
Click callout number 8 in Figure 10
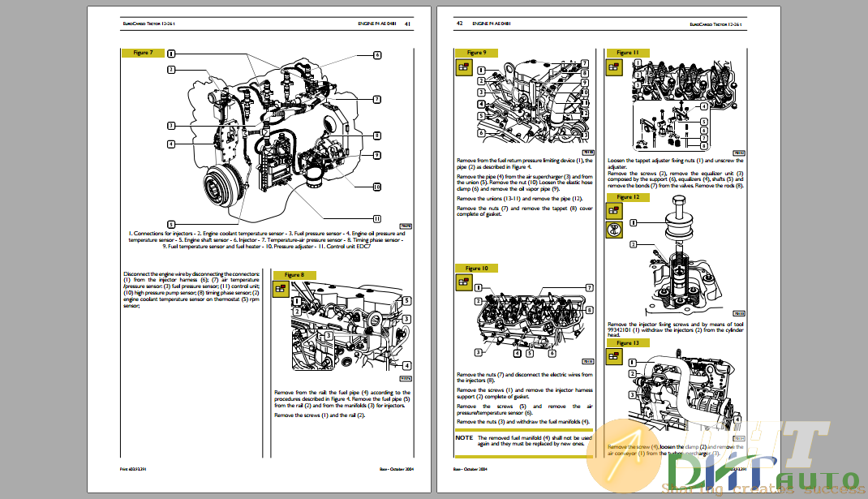(x=590, y=310)
